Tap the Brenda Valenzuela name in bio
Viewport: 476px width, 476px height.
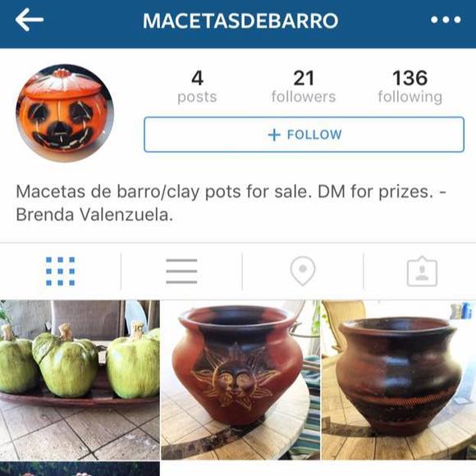pos(94,215)
